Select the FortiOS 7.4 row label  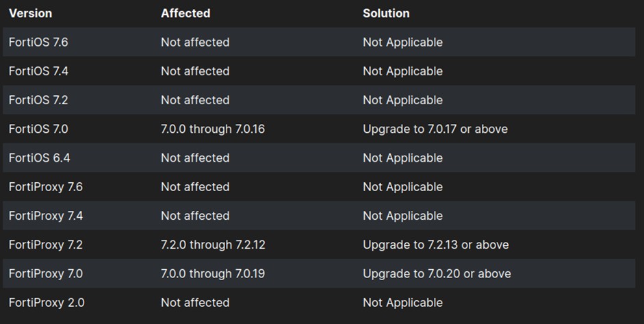coord(38,71)
